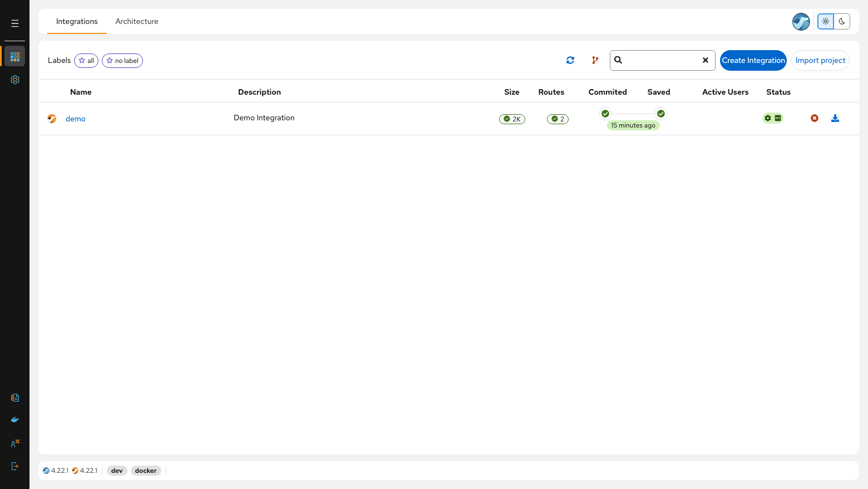Switch to the Architecture tab
Image resolution: width=868 pixels, height=489 pixels.
click(137, 21)
